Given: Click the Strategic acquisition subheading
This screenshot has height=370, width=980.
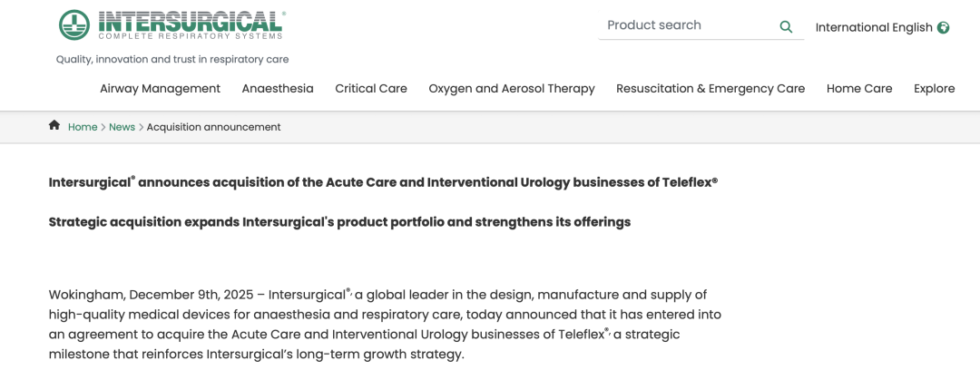Looking at the screenshot, I should [339, 222].
